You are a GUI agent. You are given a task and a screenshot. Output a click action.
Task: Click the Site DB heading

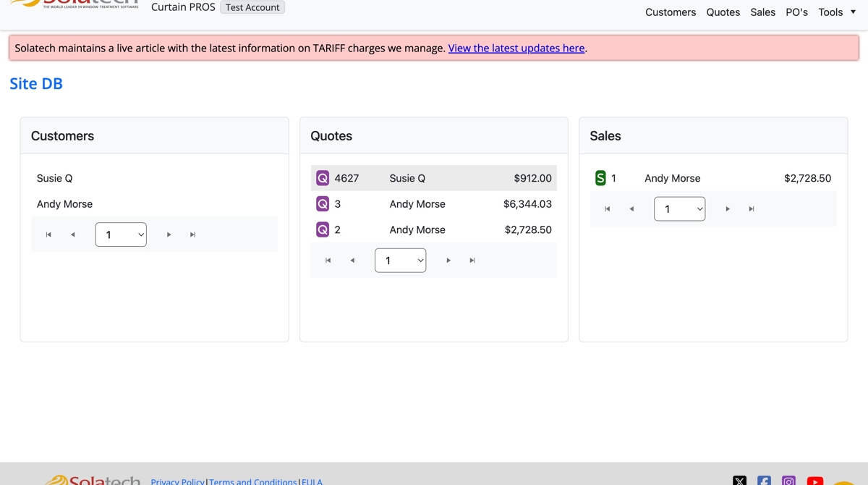(36, 84)
